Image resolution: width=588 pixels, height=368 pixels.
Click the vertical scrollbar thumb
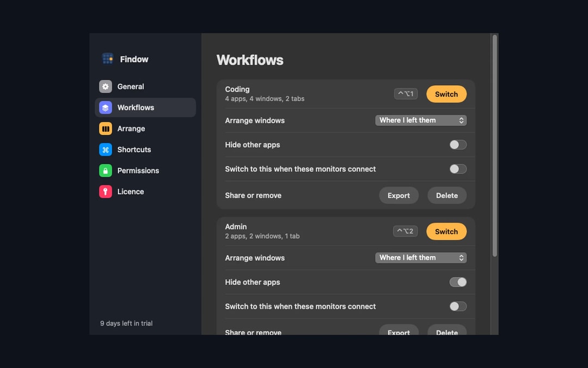tap(494, 146)
